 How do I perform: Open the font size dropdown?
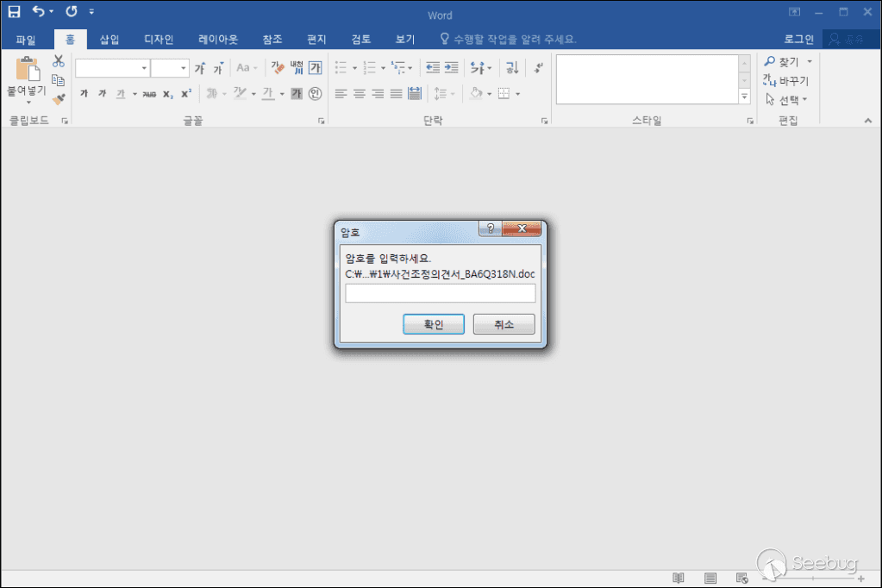pyautogui.click(x=184, y=68)
